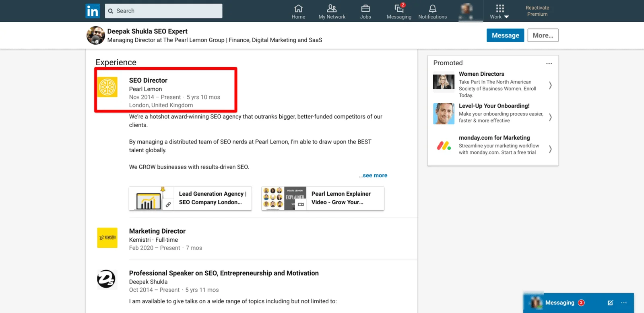644x313 pixels.
Task: Open Messaging overlay three-dot options
Action: pos(624,303)
